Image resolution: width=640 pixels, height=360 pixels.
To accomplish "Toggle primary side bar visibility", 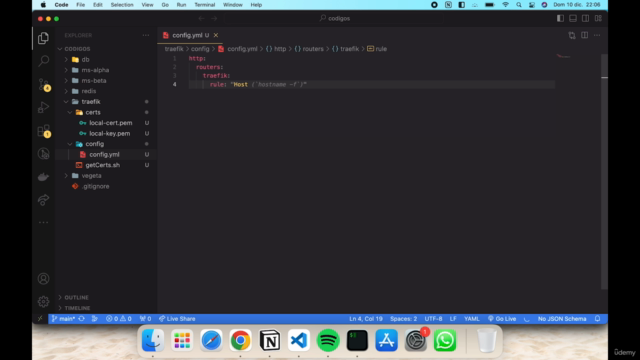I will pos(560,18).
